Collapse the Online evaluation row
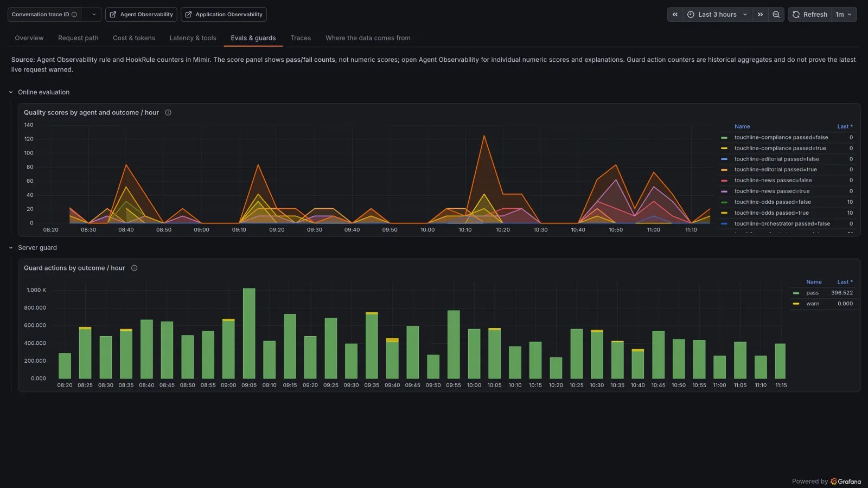 point(11,92)
